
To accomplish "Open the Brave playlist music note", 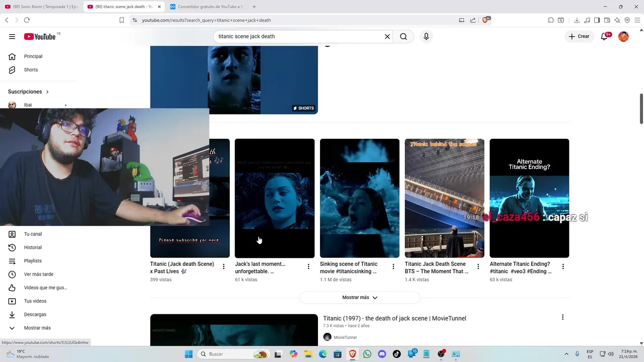I will click(587, 20).
